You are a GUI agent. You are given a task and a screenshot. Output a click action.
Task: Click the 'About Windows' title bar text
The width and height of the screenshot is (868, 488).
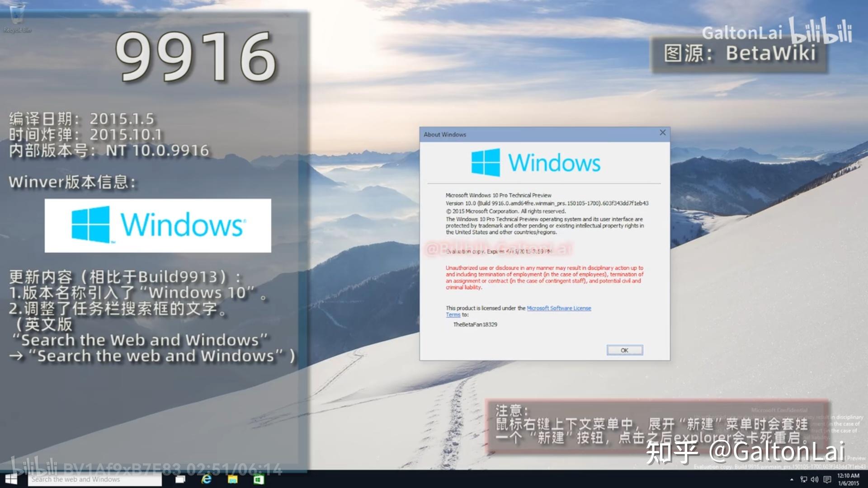[x=445, y=135]
